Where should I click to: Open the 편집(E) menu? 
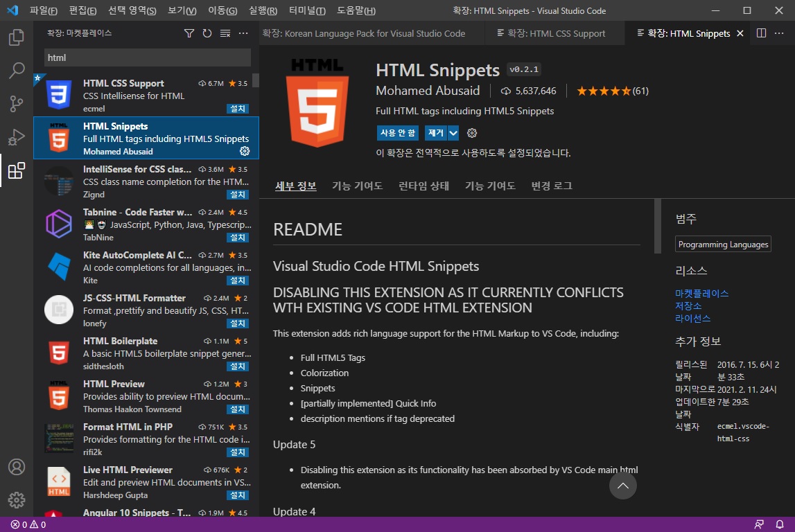click(82, 10)
